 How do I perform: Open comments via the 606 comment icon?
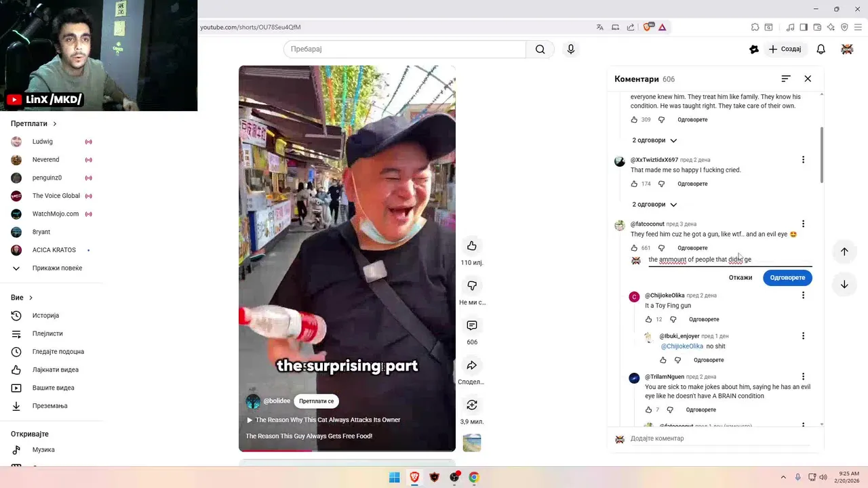472,325
